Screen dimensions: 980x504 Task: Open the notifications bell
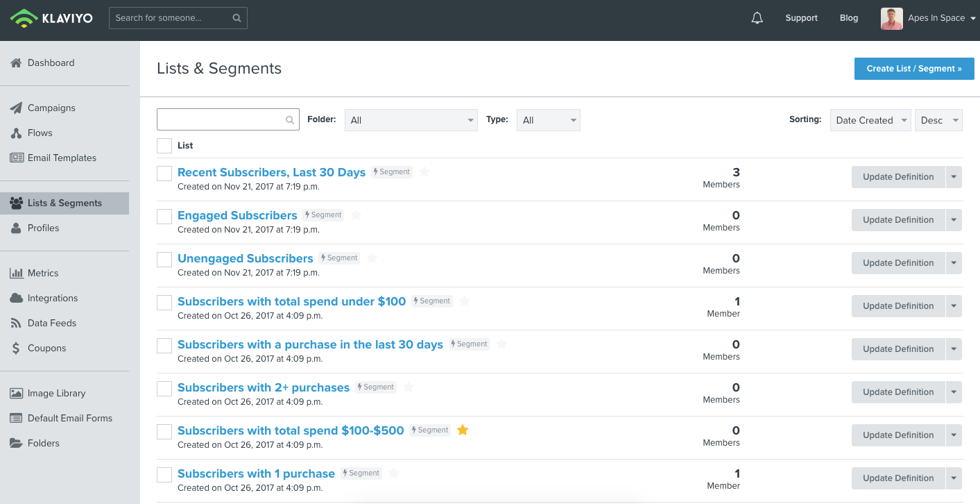[x=757, y=18]
